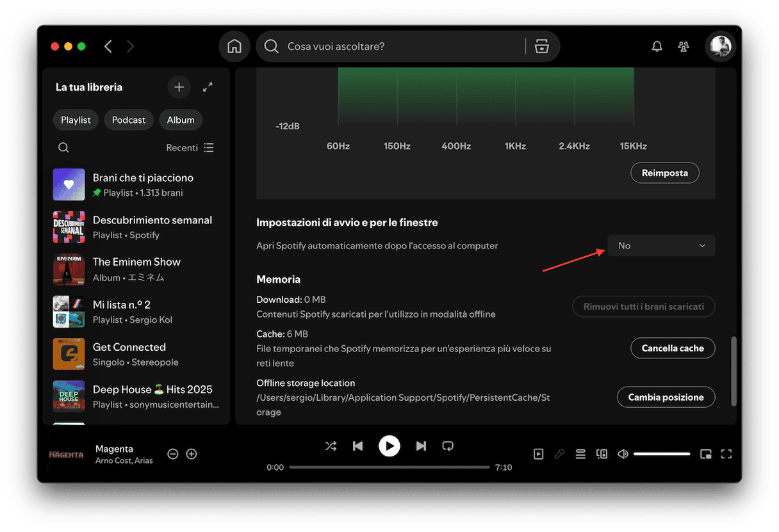Open the playback queue icon
Screen dimensions: 779x532
(580, 454)
